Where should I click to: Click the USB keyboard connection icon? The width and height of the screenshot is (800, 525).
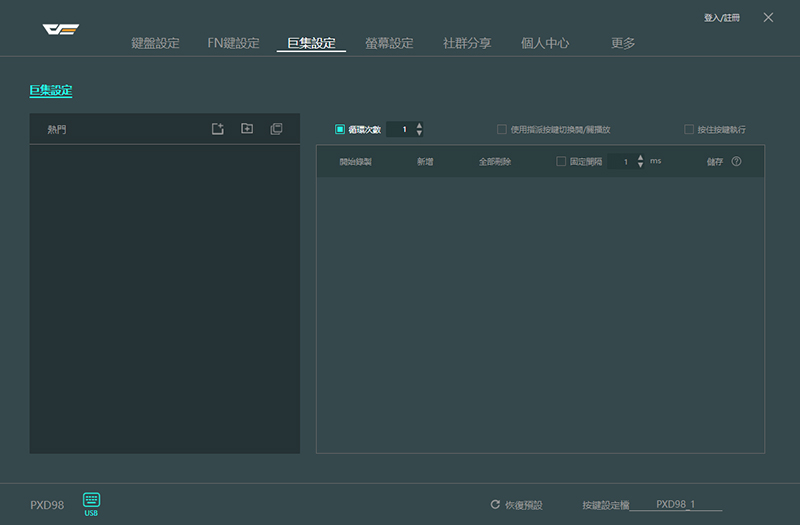91,505
